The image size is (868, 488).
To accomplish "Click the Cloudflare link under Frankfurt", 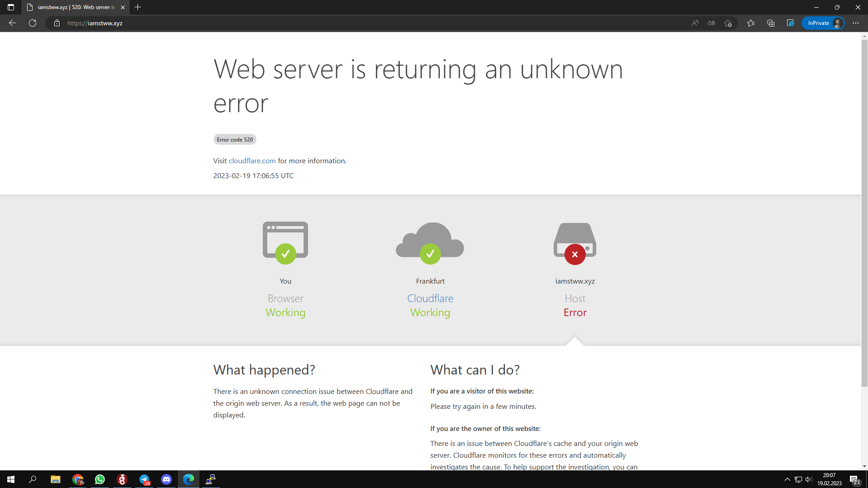I will (x=430, y=298).
